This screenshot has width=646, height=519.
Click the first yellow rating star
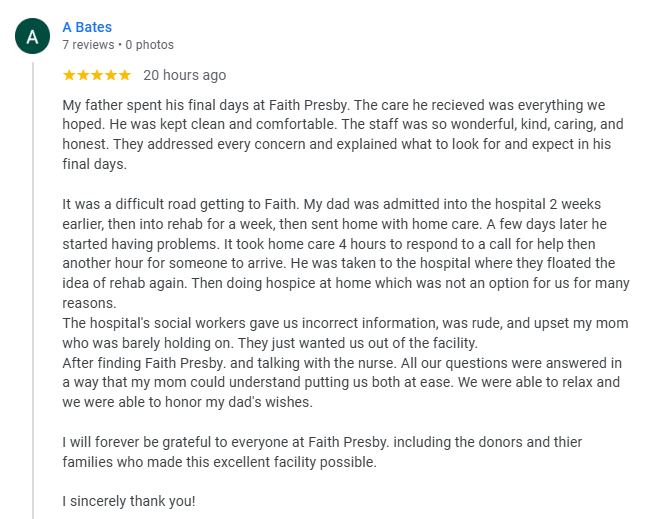pyautogui.click(x=69, y=75)
